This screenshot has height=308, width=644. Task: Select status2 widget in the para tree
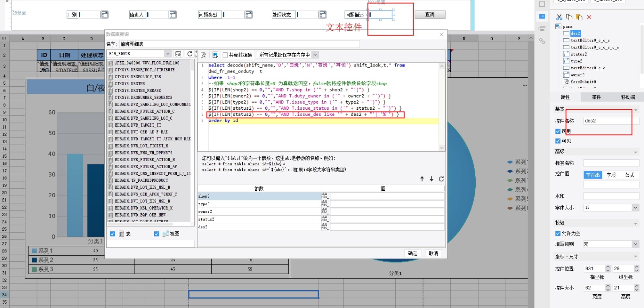coord(578,54)
